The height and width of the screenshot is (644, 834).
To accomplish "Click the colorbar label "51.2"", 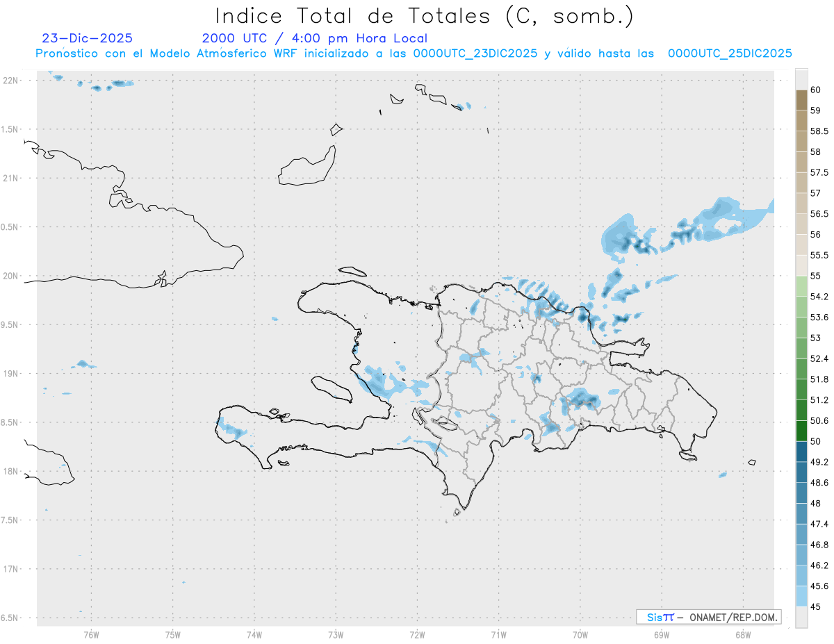I will [x=819, y=400].
